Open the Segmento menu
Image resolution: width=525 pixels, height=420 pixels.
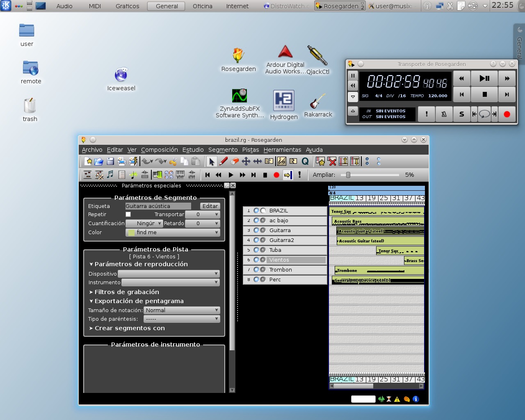tap(223, 150)
